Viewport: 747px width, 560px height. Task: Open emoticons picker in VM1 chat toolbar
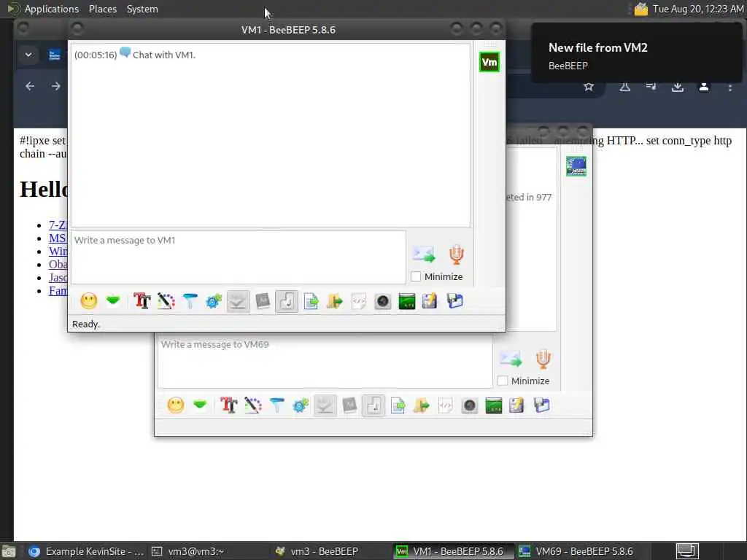pyautogui.click(x=88, y=301)
